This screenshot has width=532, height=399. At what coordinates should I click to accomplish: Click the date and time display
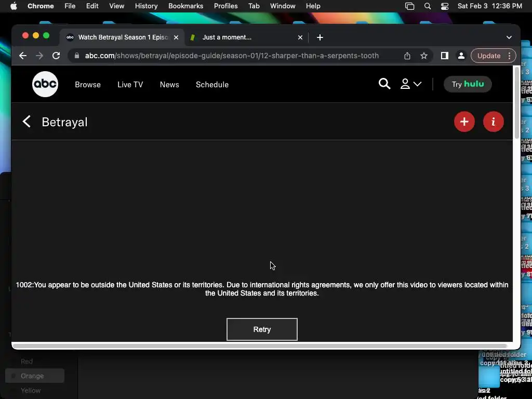[489, 6]
